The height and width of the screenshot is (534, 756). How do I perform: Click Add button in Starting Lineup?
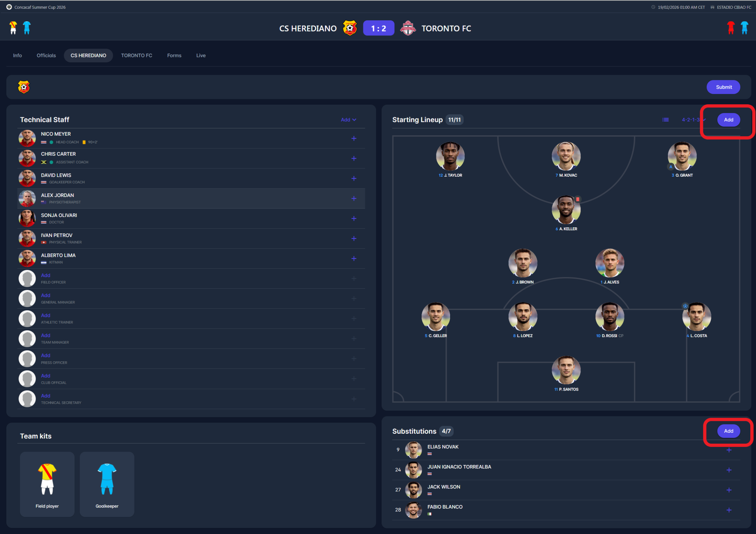728,120
